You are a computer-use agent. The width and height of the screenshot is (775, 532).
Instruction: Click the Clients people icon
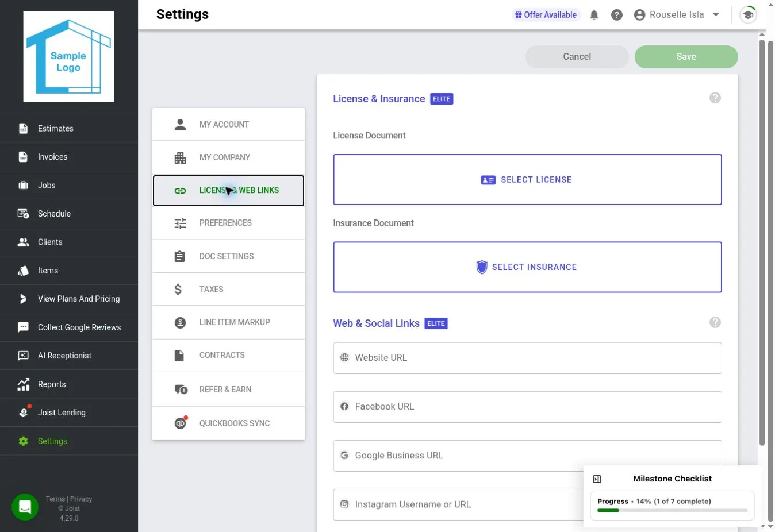[23, 242]
